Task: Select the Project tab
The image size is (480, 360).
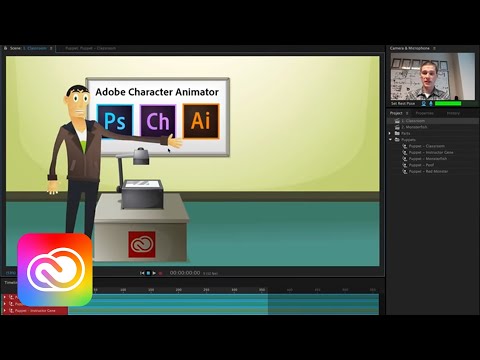Action: [x=396, y=113]
